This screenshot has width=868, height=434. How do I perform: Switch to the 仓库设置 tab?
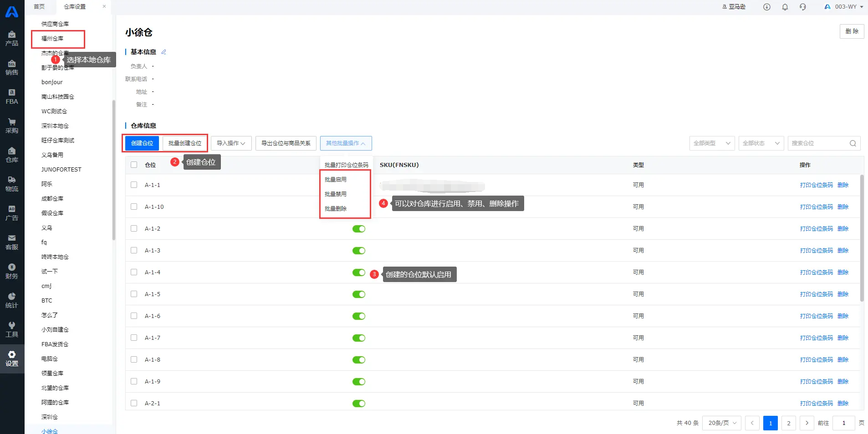pos(75,6)
